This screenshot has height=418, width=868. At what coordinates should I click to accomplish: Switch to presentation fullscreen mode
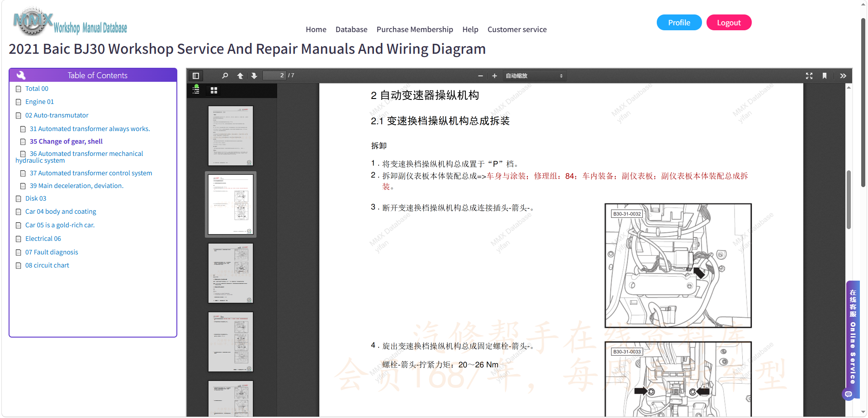pyautogui.click(x=809, y=76)
